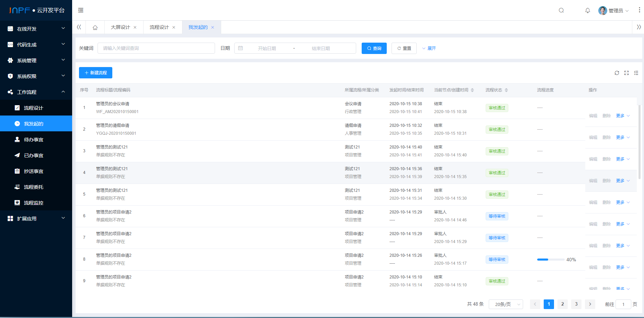Open the notification bell icon
This screenshot has height=318, width=644.
(x=587, y=10)
